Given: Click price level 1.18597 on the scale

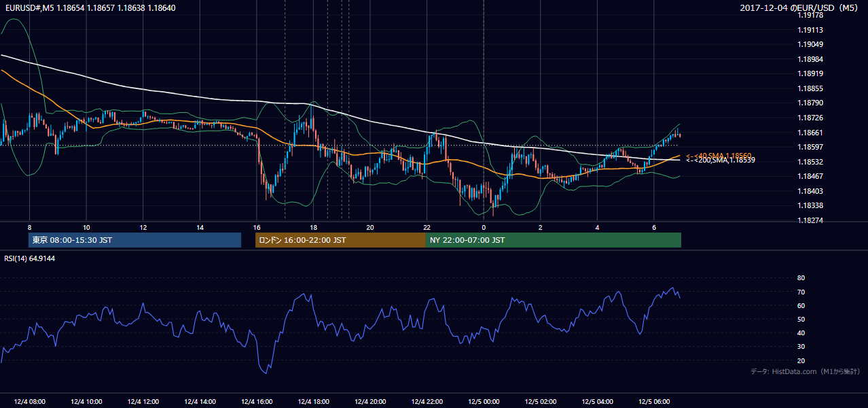Looking at the screenshot, I should pyautogui.click(x=810, y=147).
